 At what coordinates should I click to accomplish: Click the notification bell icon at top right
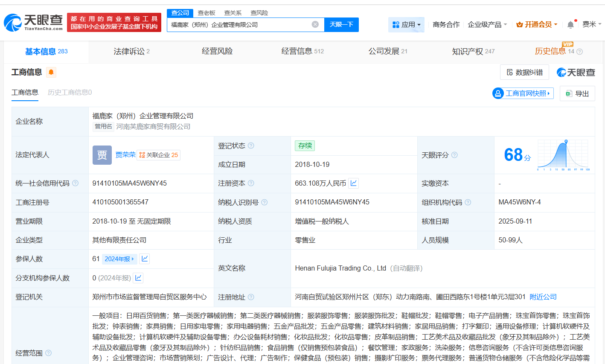(x=570, y=24)
